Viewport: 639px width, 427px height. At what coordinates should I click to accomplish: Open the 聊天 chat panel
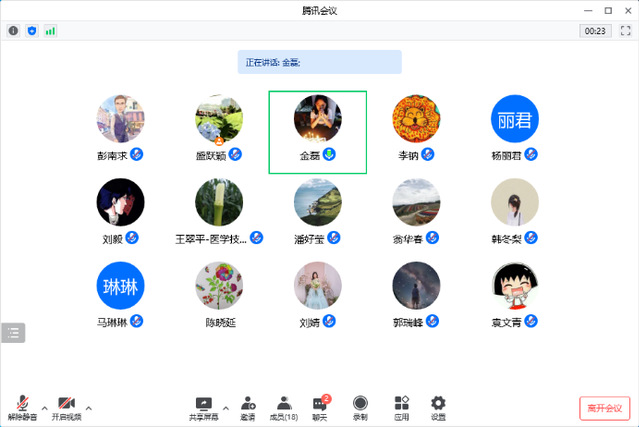click(320, 407)
